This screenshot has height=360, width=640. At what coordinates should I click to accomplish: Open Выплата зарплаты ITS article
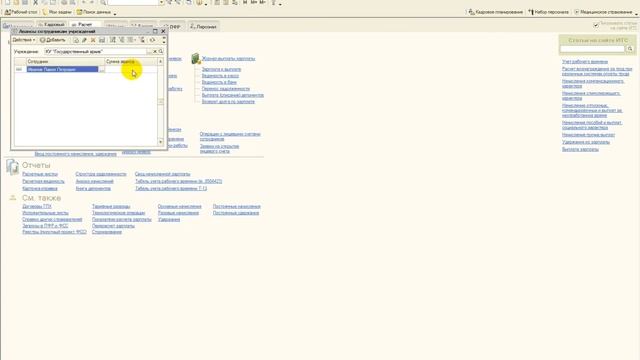point(580,149)
